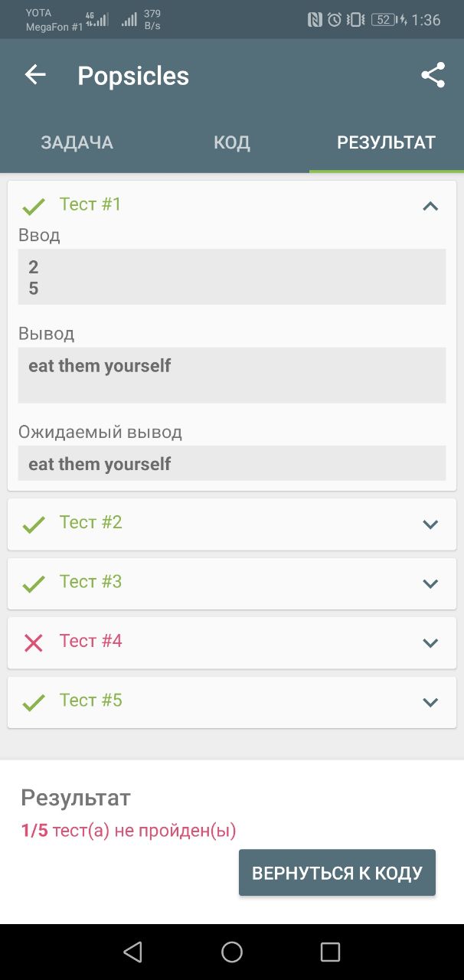Tap the Android back navigation triangle
464x980 pixels.
[132, 952]
